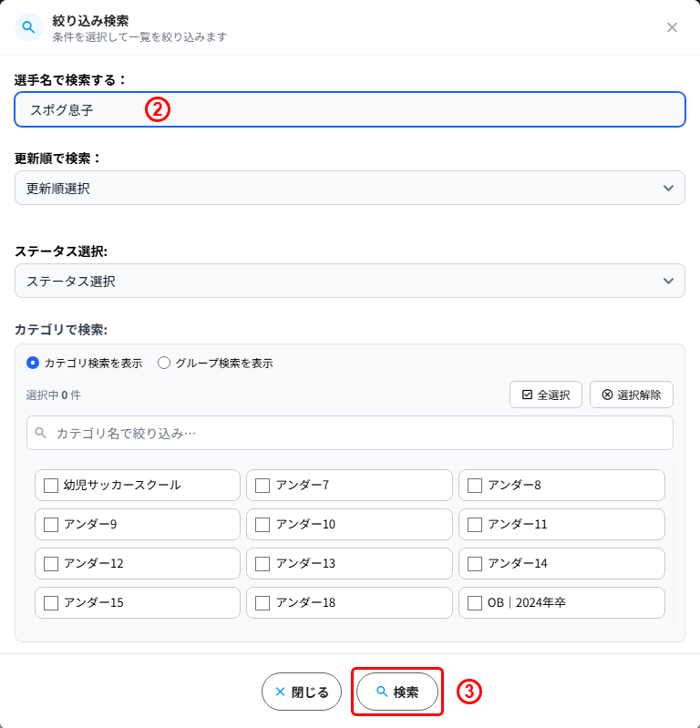Click the 検索 search button

tap(397, 692)
